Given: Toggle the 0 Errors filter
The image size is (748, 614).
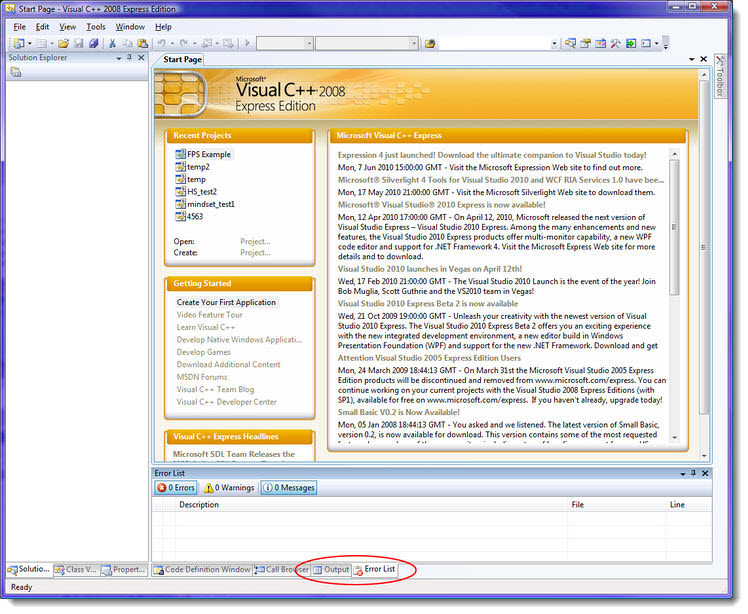Looking at the screenshot, I should tap(176, 488).
